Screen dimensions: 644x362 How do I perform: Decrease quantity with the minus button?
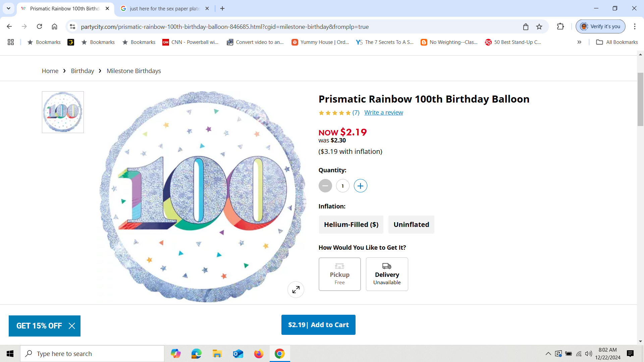coord(325,186)
